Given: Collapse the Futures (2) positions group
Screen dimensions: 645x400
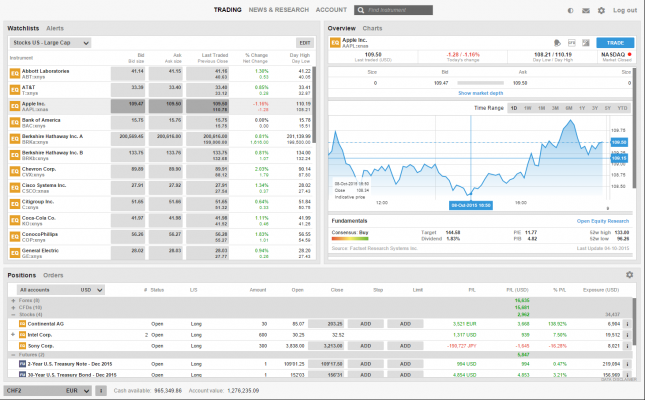Looking at the screenshot, I should (x=14, y=355).
